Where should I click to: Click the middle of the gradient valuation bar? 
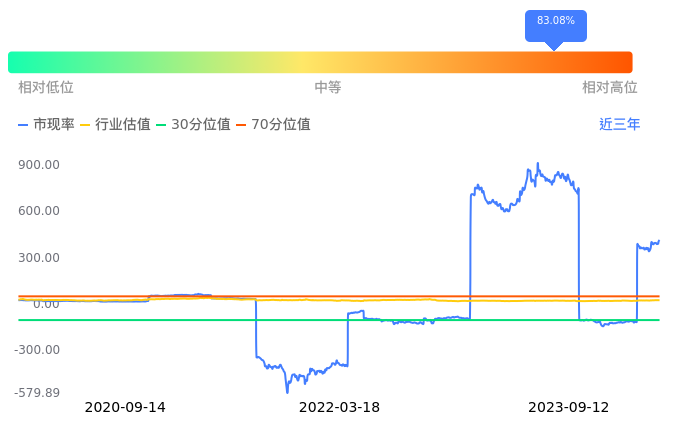click(x=320, y=62)
